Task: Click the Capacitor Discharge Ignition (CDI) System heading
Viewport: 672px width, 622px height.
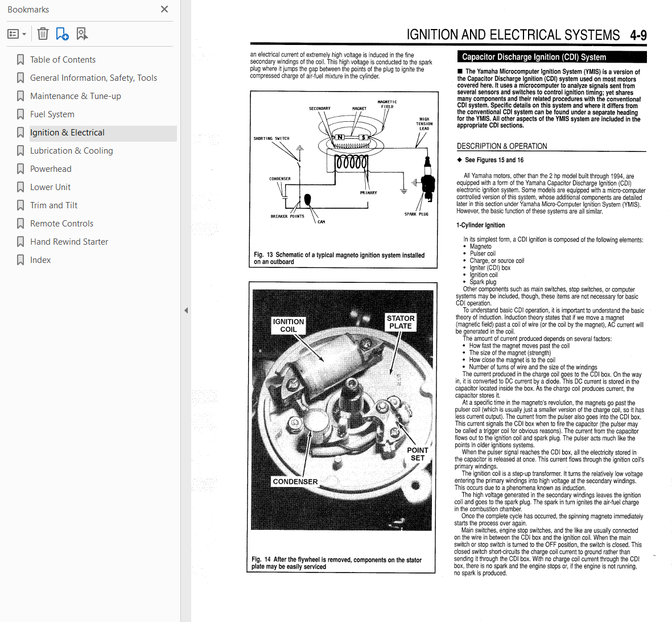Action: tap(552, 57)
